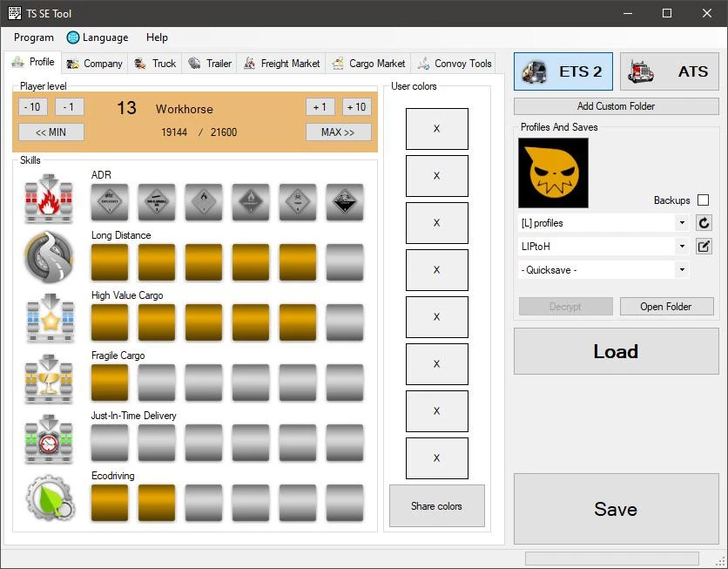Image resolution: width=728 pixels, height=569 pixels.
Task: Select the ETS 2 game button
Action: [563, 71]
